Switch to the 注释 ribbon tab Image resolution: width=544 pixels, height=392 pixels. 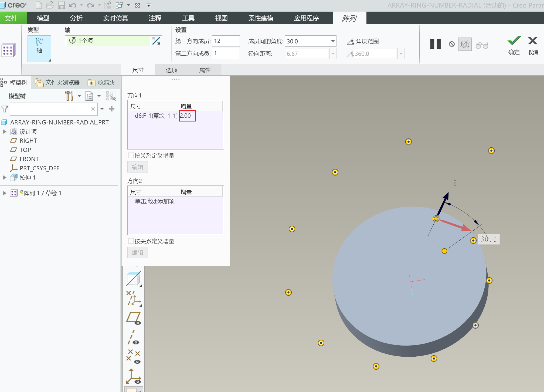click(155, 18)
